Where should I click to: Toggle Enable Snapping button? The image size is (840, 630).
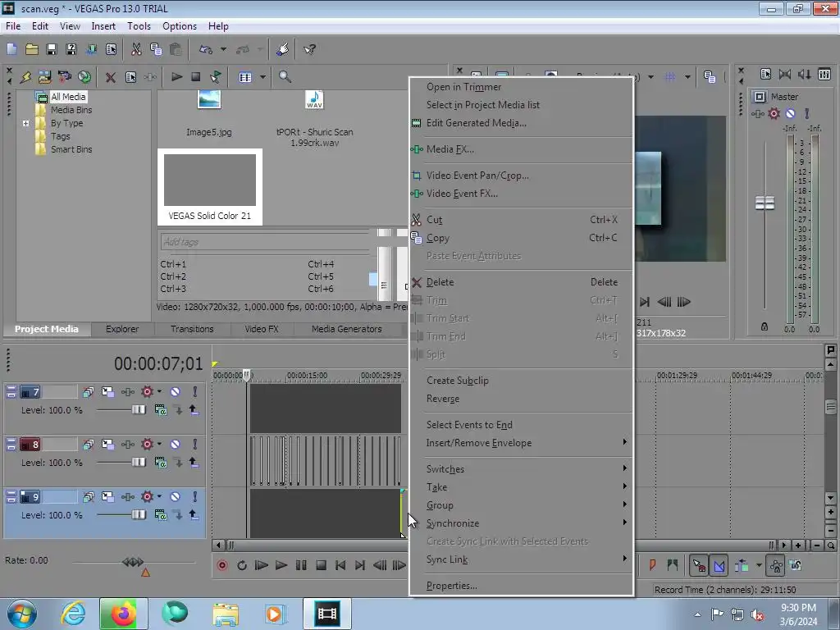699,565
